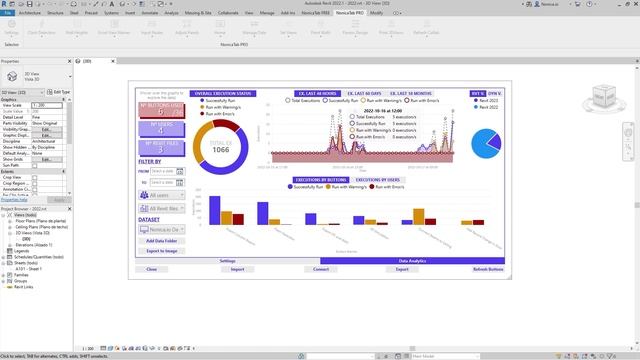This screenshot has height=360, width=640.
Task: Click the navigation wheel icon in view navigation bar
Action: [x=629, y=133]
